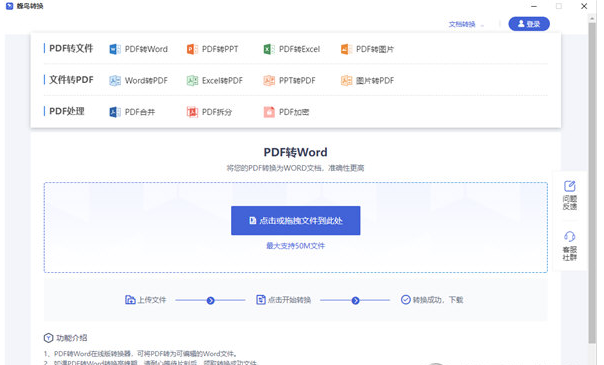Choose the PDF转Excel icon
Screen dimensions: 604x365
click(x=269, y=49)
